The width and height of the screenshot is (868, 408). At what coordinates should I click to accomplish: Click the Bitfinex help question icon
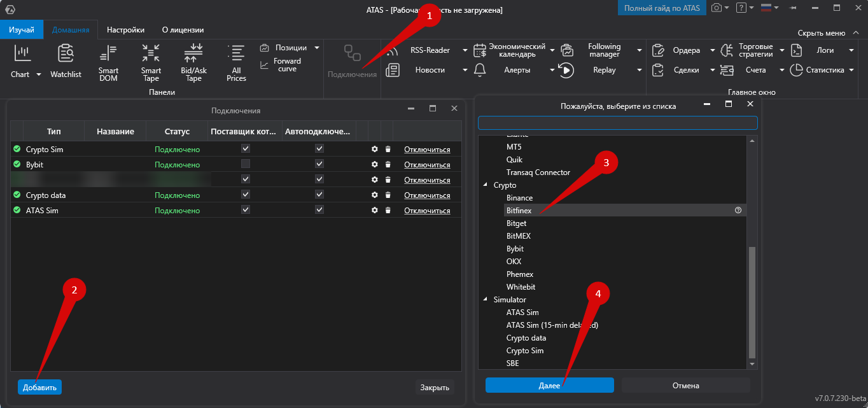point(738,210)
